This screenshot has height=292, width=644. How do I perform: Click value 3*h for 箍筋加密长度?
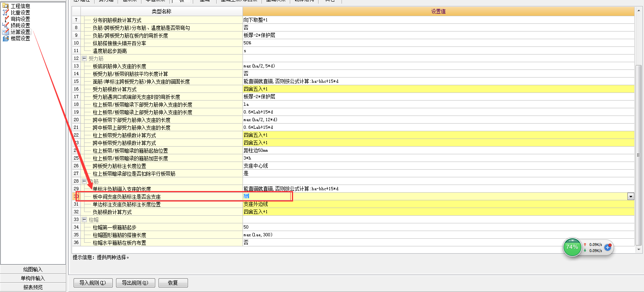pos(247,158)
